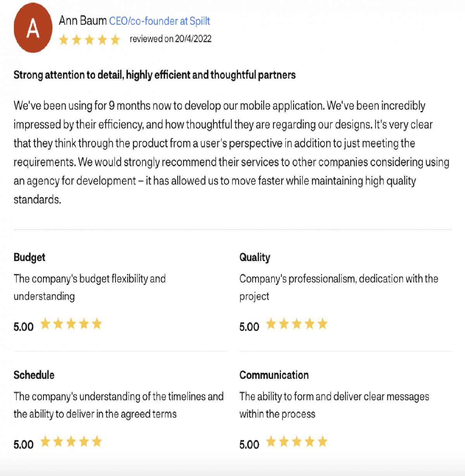
Task: Click the review body paragraph text
Action: (x=231, y=152)
